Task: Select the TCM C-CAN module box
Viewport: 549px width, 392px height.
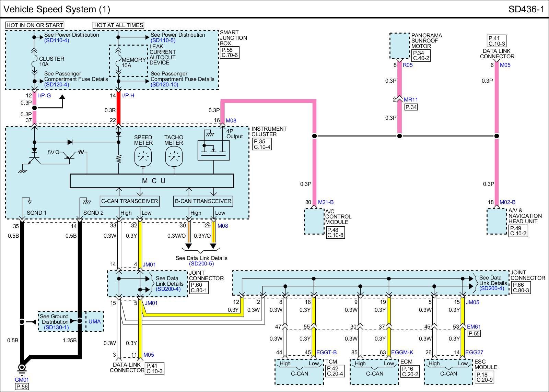Action: [x=299, y=371]
